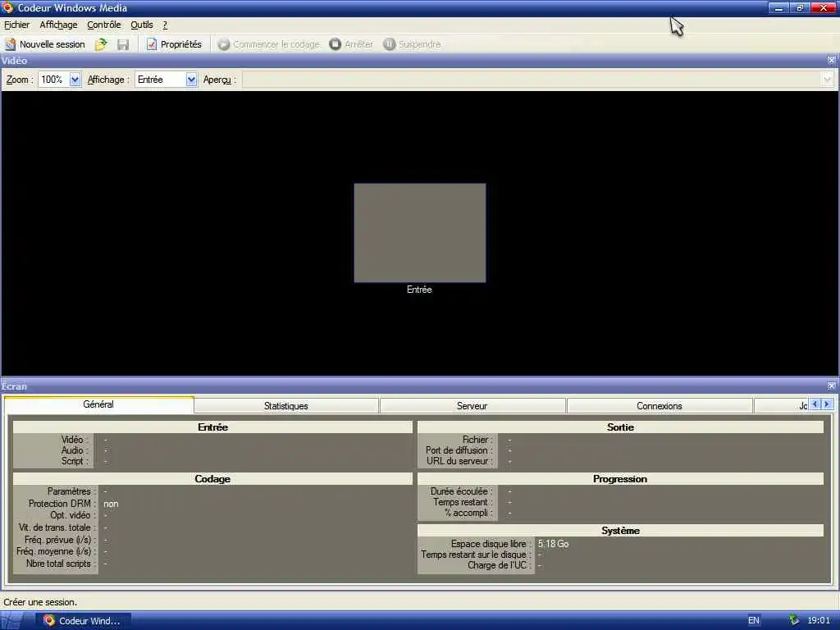Click the Progression section header
This screenshot has height=630, width=840.
[x=620, y=478]
